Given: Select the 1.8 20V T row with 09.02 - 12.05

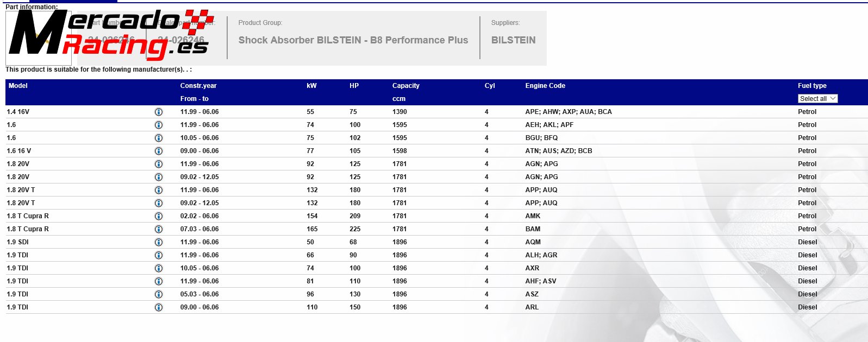Looking at the screenshot, I should click(21, 203).
